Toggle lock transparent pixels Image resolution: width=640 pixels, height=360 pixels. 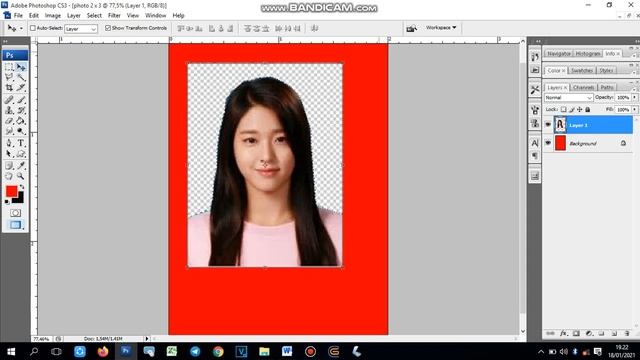tap(563, 109)
